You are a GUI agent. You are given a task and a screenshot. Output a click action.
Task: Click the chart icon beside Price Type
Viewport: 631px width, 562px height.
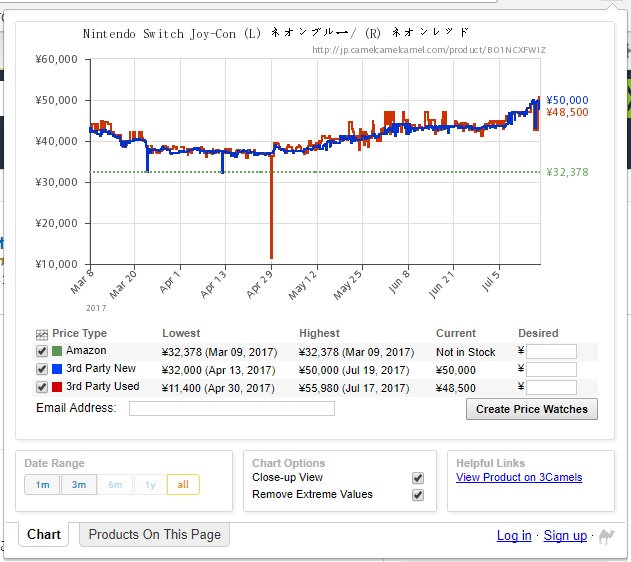pyautogui.click(x=42, y=334)
